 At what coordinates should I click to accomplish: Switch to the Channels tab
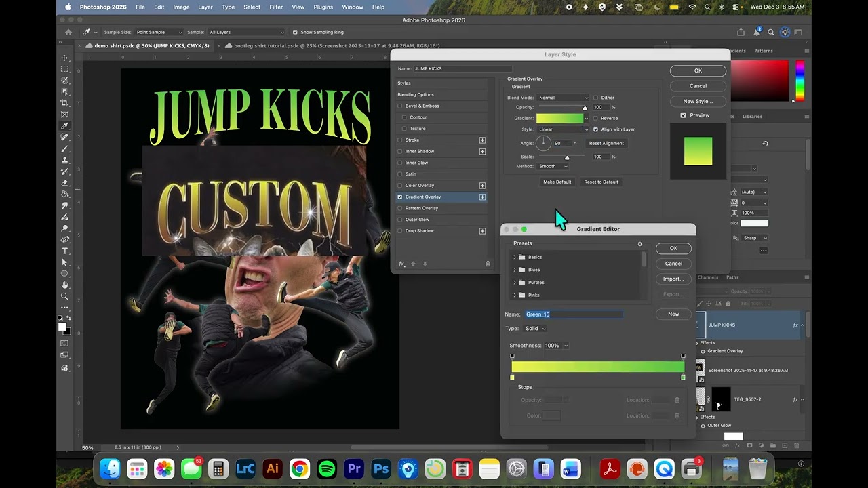tap(707, 277)
